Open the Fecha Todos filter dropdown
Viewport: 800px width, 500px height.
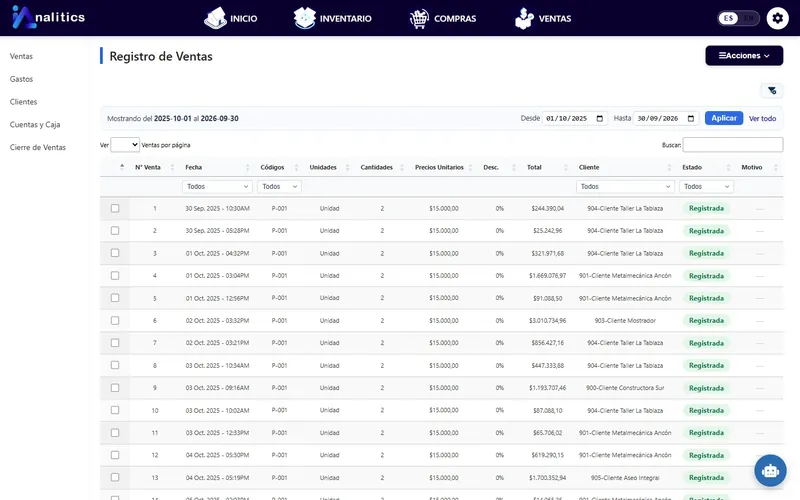(217, 187)
